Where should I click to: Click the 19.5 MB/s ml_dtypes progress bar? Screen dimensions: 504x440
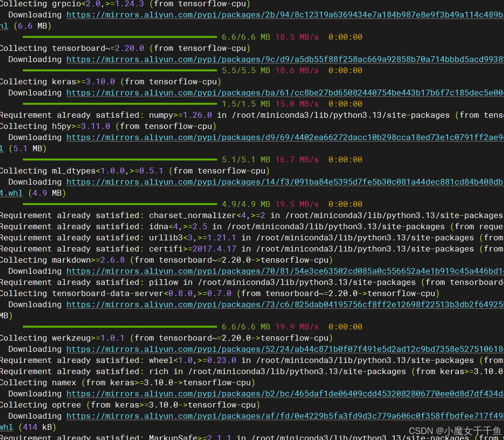pos(120,204)
